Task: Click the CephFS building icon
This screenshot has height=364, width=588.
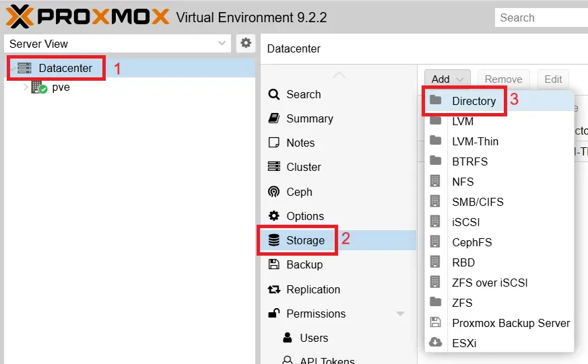Action: (x=435, y=242)
